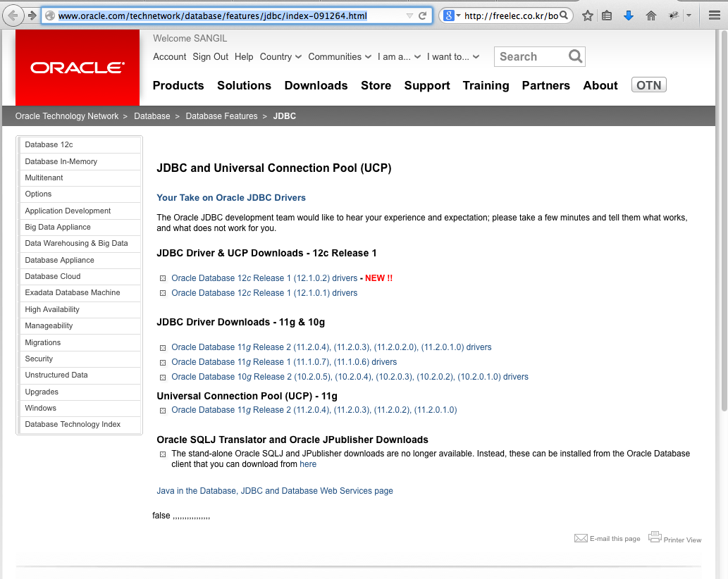Click the E-mail this page envelope icon

click(x=580, y=537)
